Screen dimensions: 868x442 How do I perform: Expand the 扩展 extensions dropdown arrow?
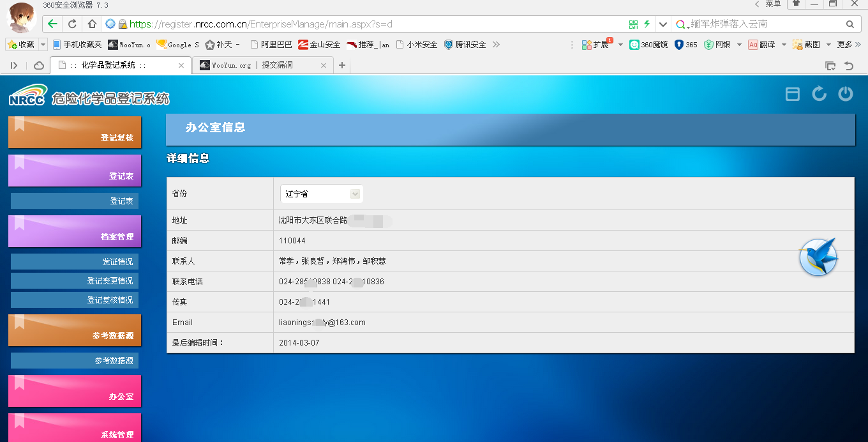click(x=620, y=45)
